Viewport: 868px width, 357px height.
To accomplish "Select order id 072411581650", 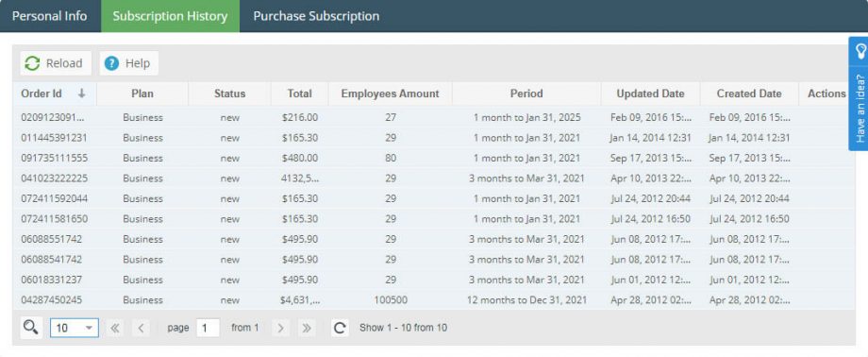I will point(55,219).
